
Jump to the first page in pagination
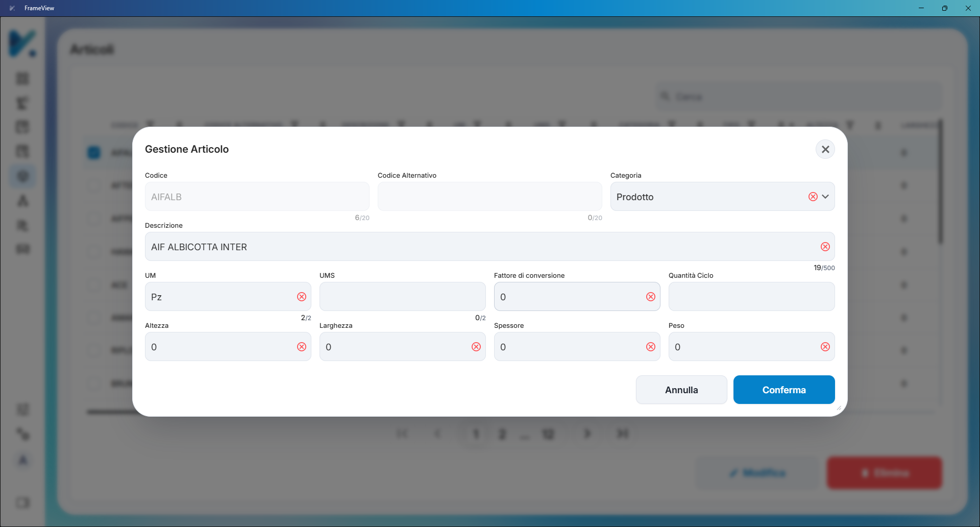(x=402, y=434)
